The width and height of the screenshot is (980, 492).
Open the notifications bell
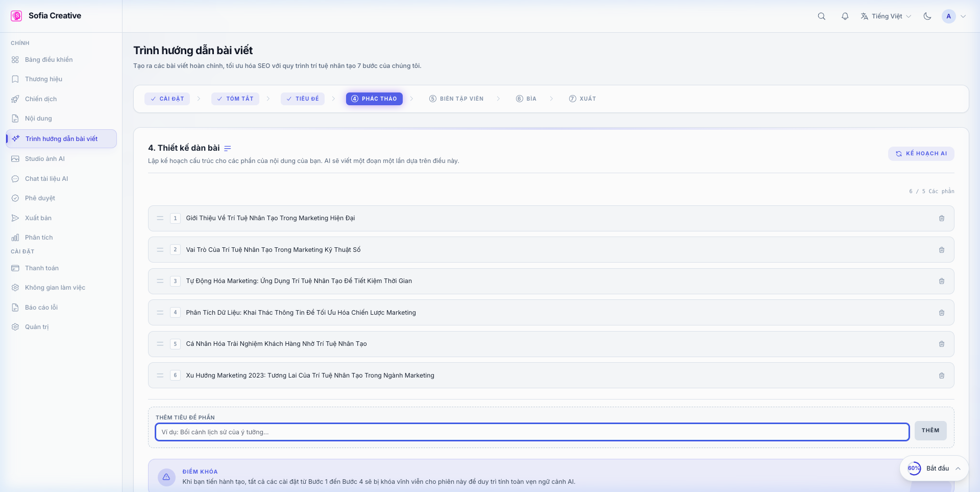pyautogui.click(x=845, y=16)
